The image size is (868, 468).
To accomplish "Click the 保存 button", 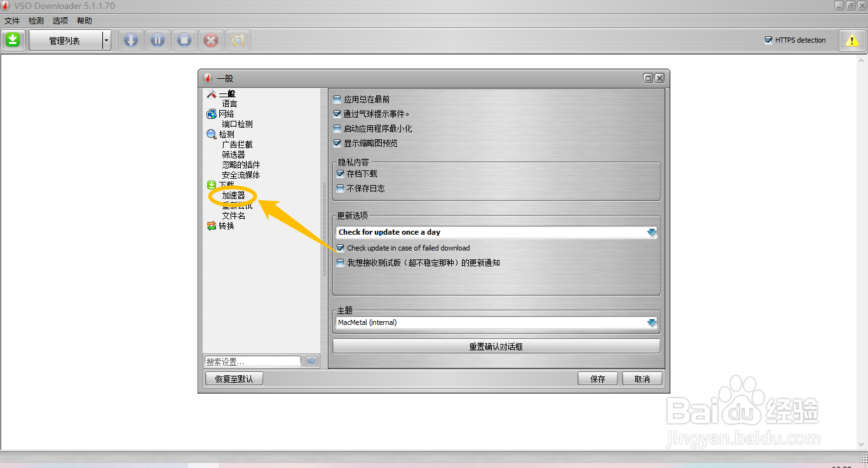I will point(598,379).
